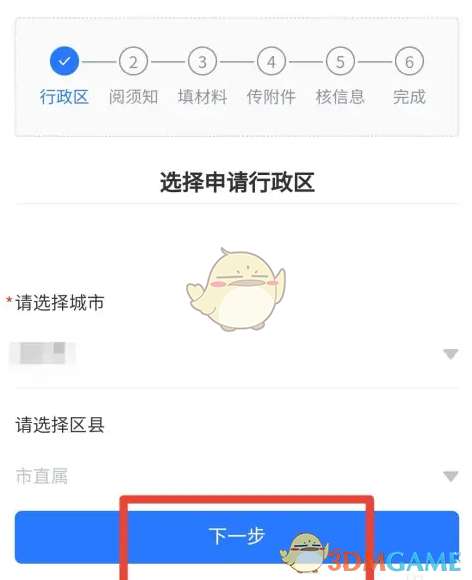
Task: Go to the 阅须知 step label
Action: (133, 97)
